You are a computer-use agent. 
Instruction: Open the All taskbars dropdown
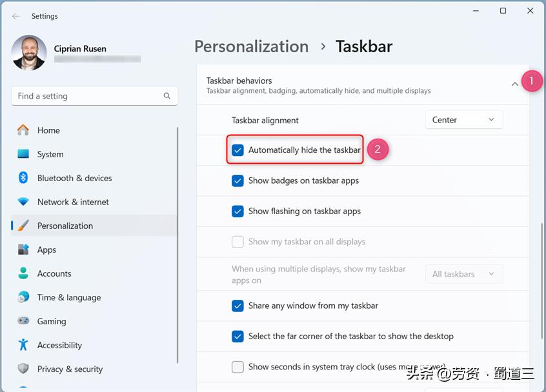pyautogui.click(x=463, y=273)
